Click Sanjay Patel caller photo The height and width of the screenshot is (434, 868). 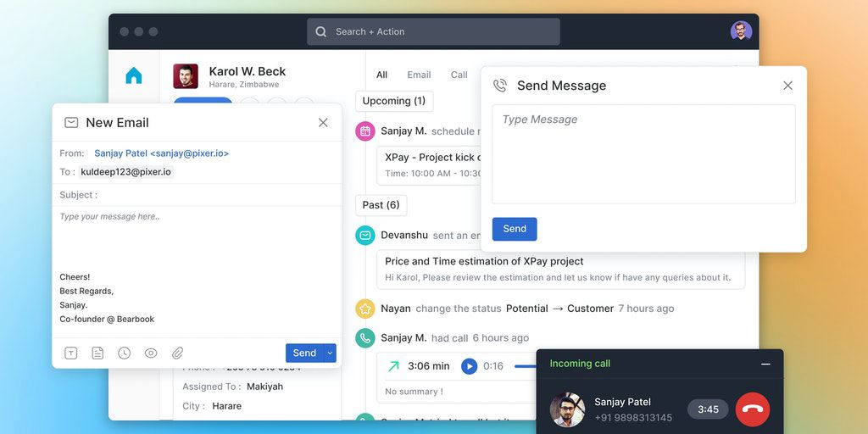tap(567, 409)
